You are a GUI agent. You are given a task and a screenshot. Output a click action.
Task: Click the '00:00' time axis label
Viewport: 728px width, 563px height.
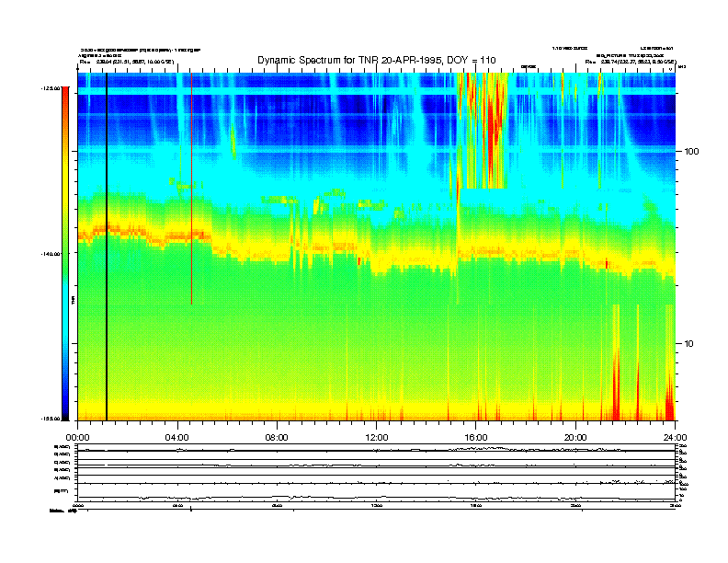click(77, 438)
